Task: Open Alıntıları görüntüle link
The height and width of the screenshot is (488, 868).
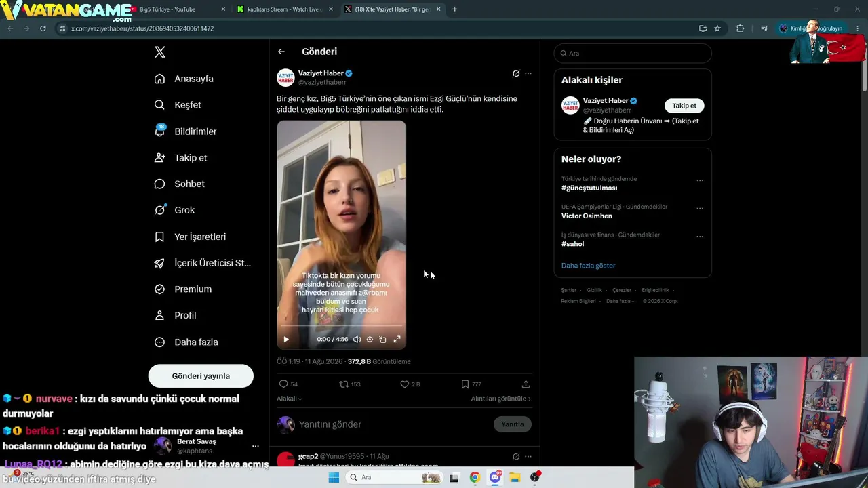Action: [501, 399]
